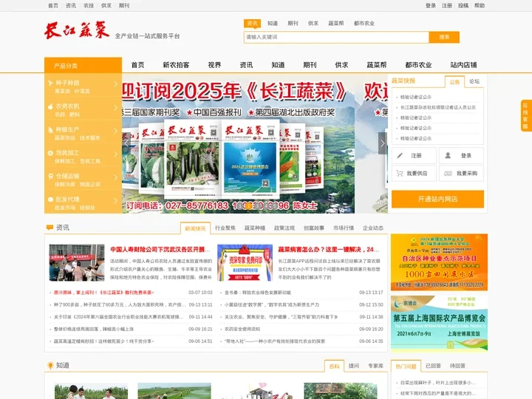The image size is (532, 399).
Task: Click the leaf icon beside 种植生产
Action: [x=50, y=129]
